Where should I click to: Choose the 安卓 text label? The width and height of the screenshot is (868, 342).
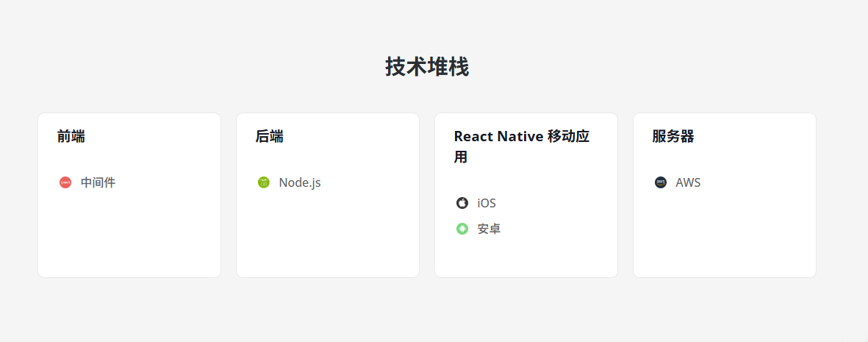click(x=489, y=229)
